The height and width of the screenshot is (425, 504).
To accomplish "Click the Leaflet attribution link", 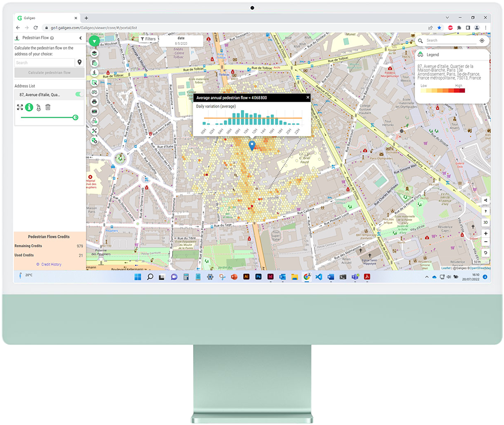I will click(x=446, y=268).
